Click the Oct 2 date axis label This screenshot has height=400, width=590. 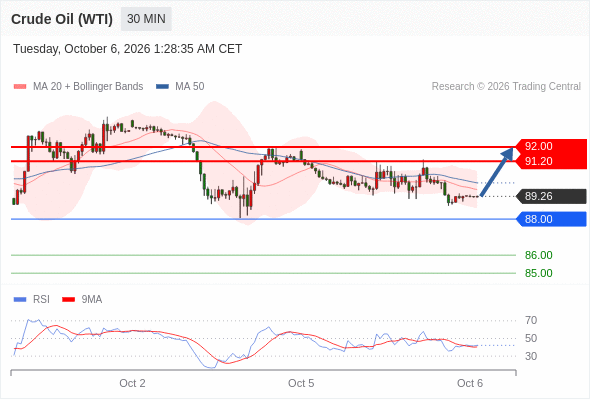point(132,383)
